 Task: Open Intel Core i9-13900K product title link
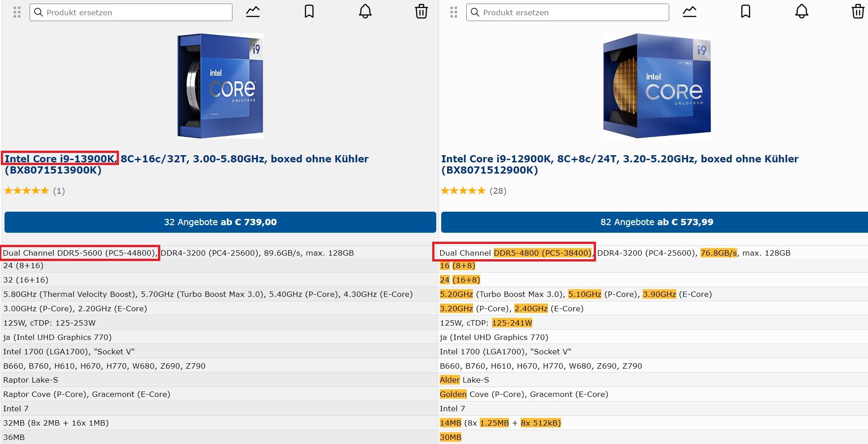click(187, 164)
